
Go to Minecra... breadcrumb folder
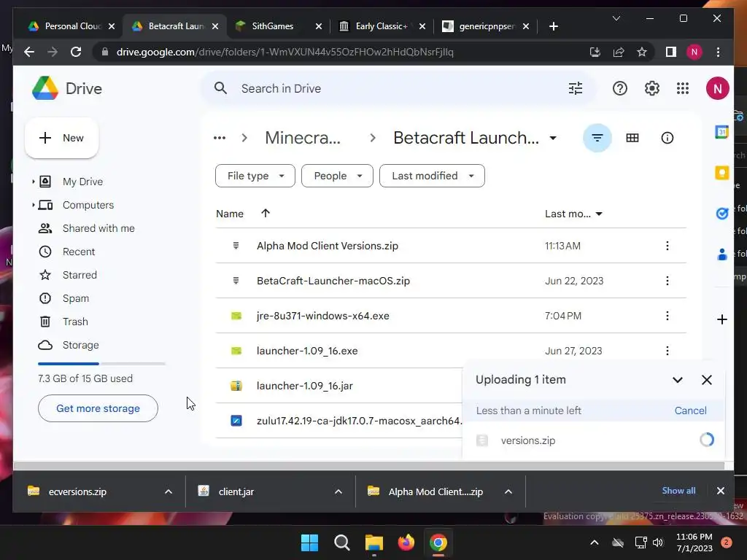click(303, 138)
